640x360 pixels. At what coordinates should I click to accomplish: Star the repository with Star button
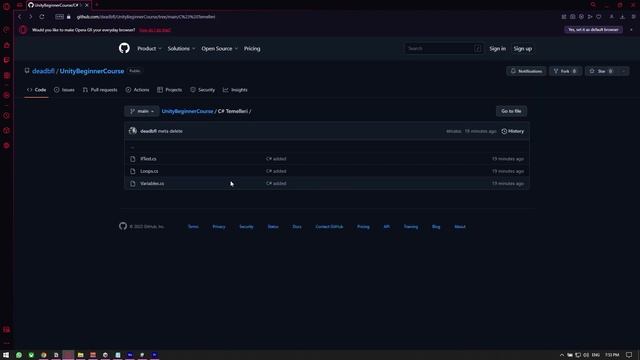[x=602, y=71]
